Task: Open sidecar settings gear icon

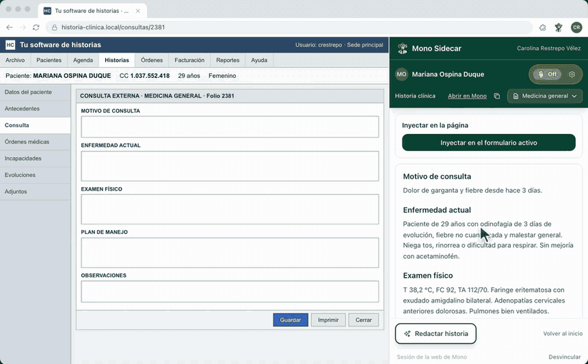Action: click(x=572, y=74)
